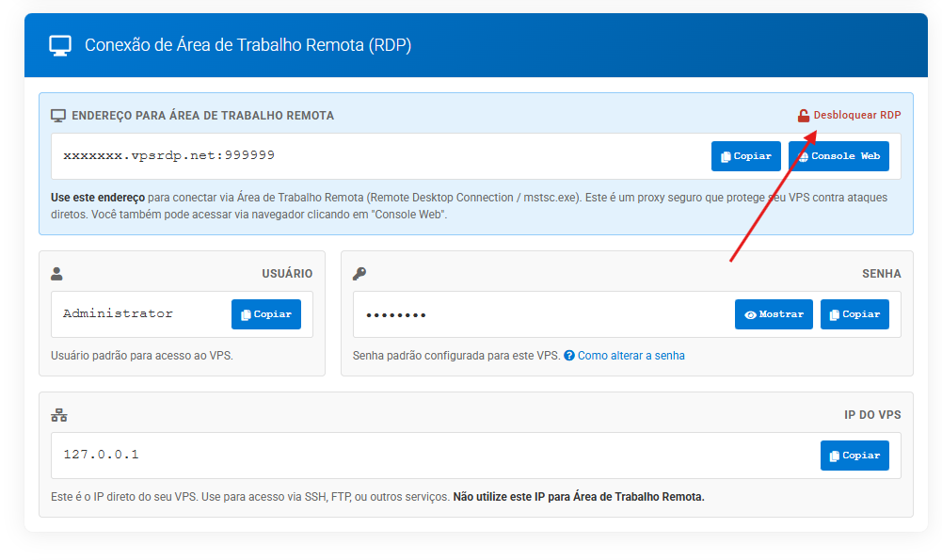Copy the Administrator username
Viewport: 942px width, 560px height.
pos(265,314)
